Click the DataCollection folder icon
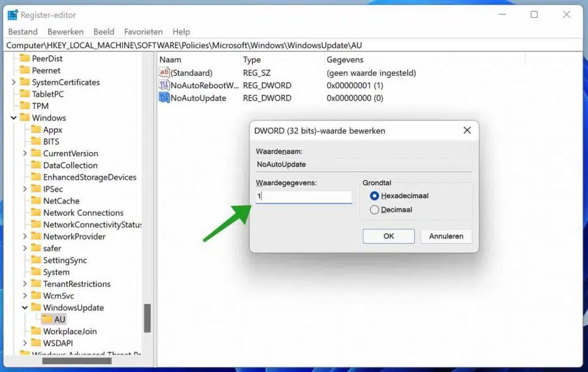This screenshot has height=372, width=588. point(36,165)
